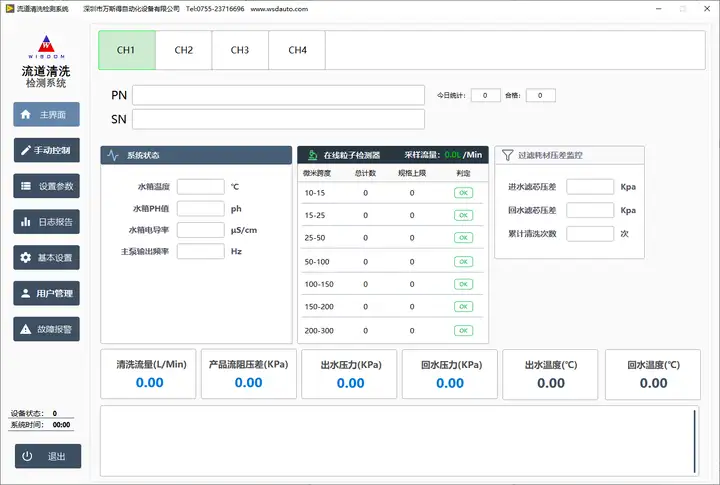Screen dimensions: 720x485
Task: Click the 规格上限 column header
Action: (x=412, y=173)
